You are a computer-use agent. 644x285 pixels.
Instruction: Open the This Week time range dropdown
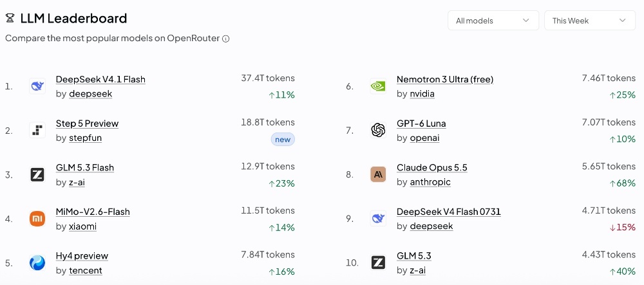click(589, 21)
